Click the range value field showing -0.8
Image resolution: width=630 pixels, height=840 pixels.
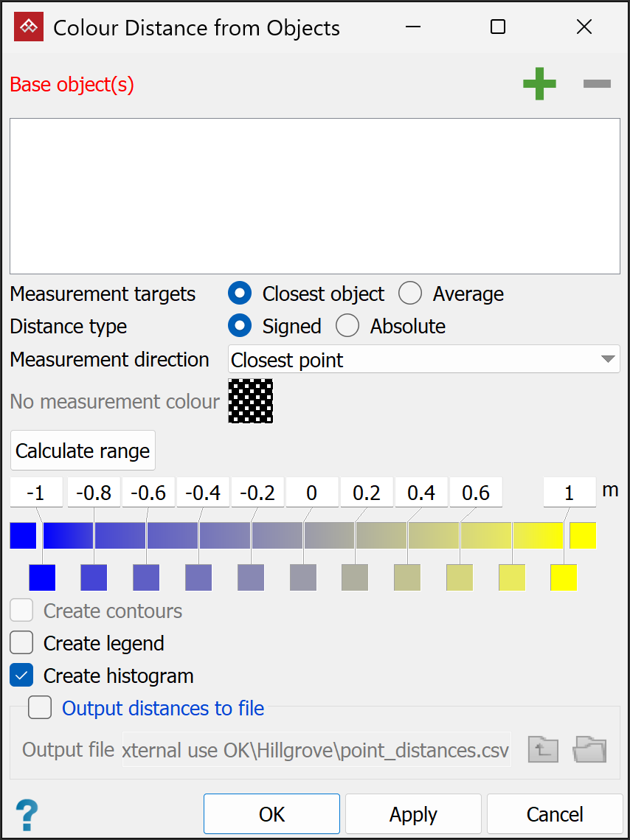(x=94, y=493)
